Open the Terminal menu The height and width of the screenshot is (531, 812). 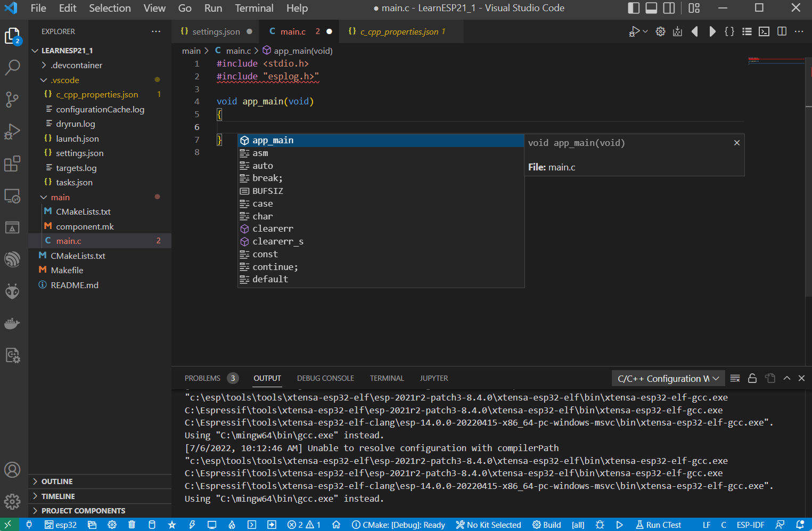tap(254, 8)
